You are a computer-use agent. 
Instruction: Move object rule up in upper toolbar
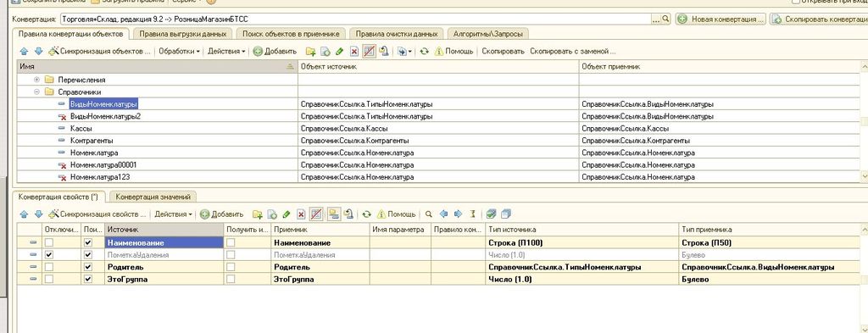(x=24, y=52)
